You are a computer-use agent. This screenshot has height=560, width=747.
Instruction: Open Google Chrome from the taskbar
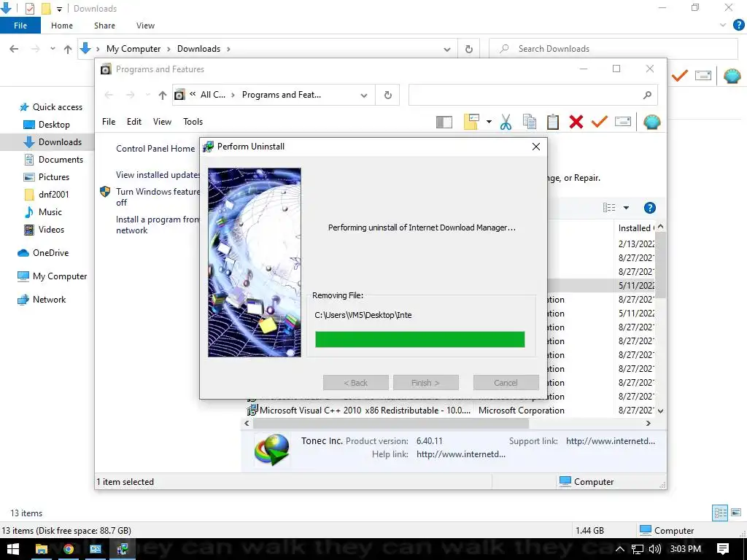(68, 549)
